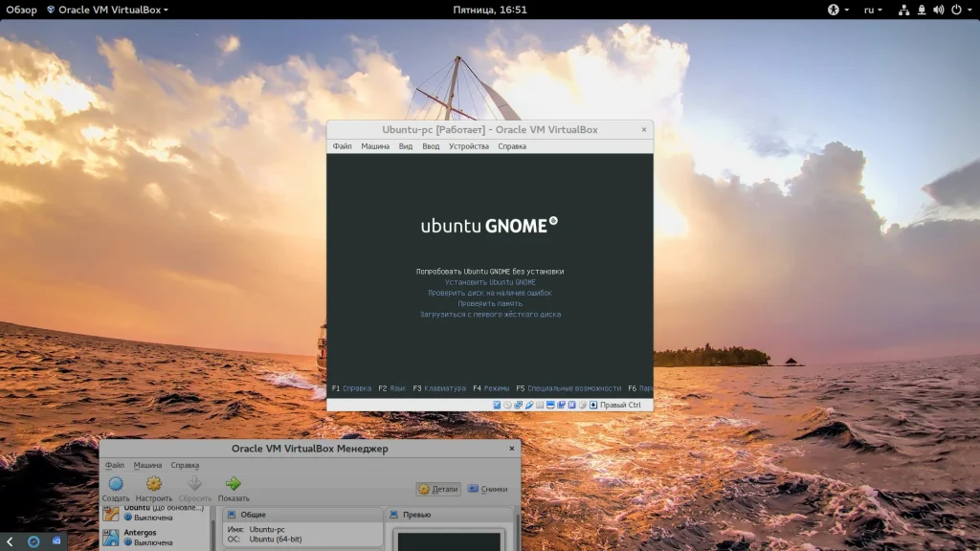Screen dimensions: 980x551
Task: Click the clock showing Пятница, 16:51
Action: pos(490,10)
